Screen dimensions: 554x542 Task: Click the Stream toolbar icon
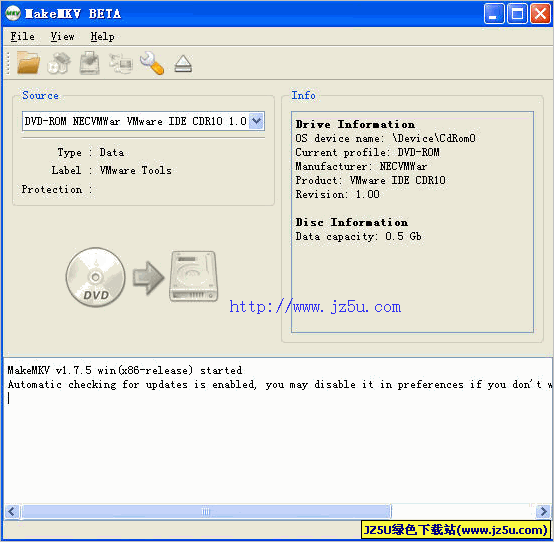120,64
